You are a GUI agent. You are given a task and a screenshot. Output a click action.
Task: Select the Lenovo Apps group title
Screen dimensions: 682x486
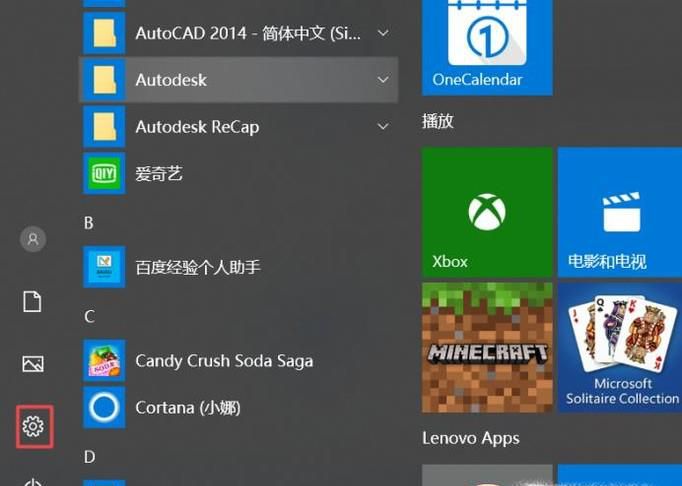point(471,438)
